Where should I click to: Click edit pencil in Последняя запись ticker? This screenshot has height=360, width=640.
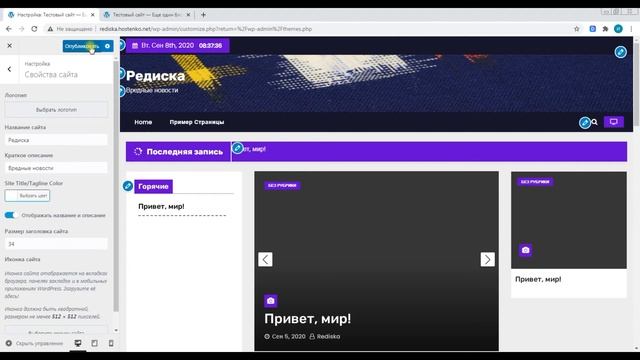(237, 148)
